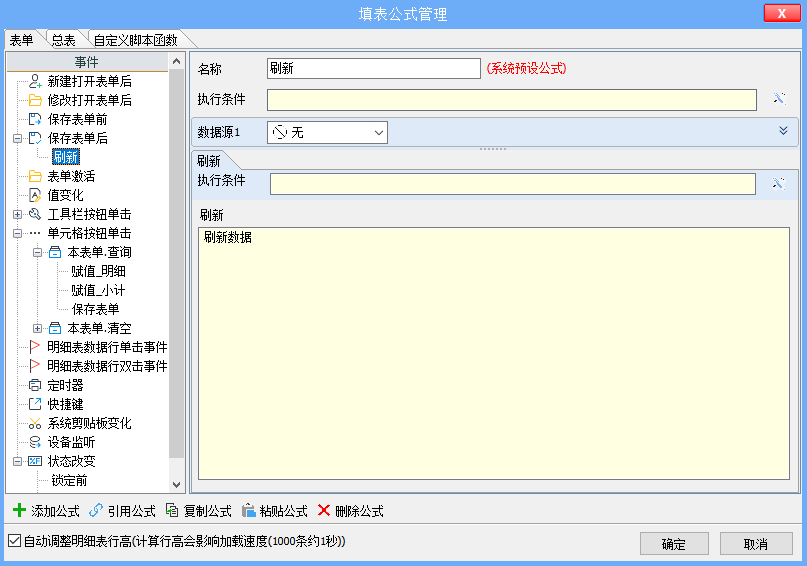Screen dimensions: 807x566
Task: Click the 名称 input field
Action: pos(374,68)
